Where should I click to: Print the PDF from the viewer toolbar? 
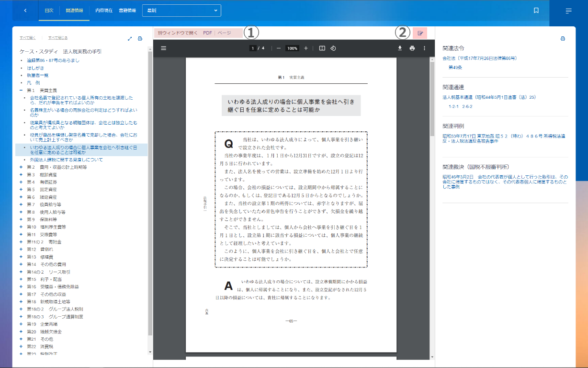pyautogui.click(x=412, y=48)
